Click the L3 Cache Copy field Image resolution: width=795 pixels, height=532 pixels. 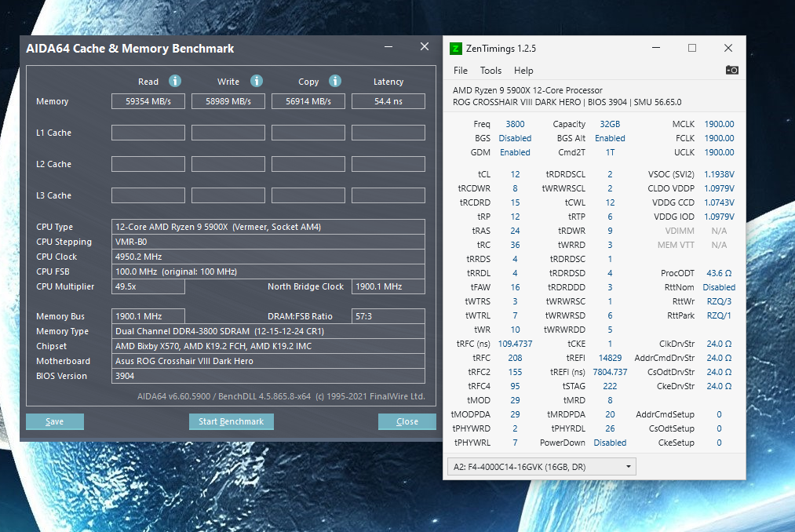click(x=308, y=195)
